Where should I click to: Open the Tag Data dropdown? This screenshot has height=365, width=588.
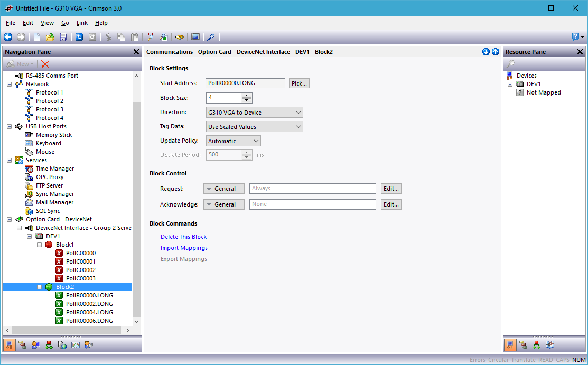coord(254,127)
